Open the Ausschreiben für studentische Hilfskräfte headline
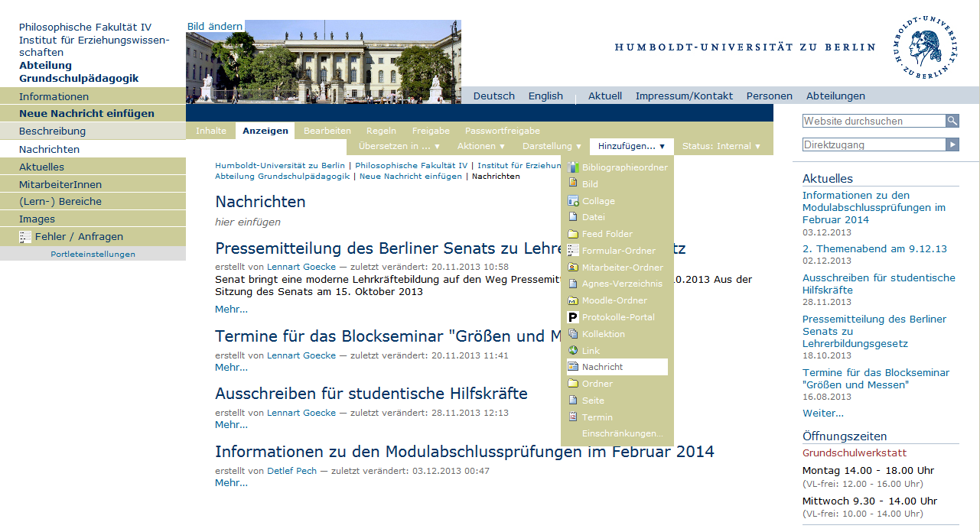This screenshot has width=980, height=532. 371,394
